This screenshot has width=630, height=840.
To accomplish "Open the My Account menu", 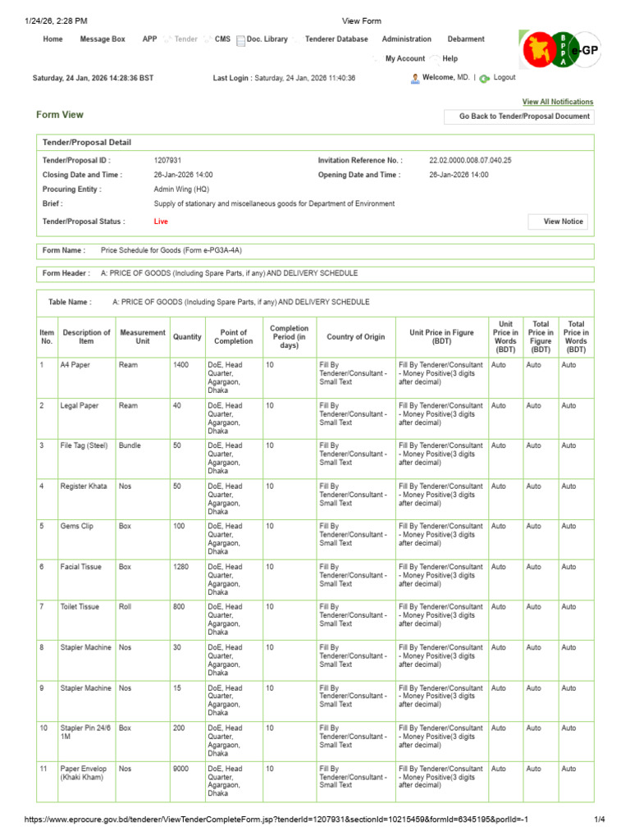I will (x=405, y=58).
